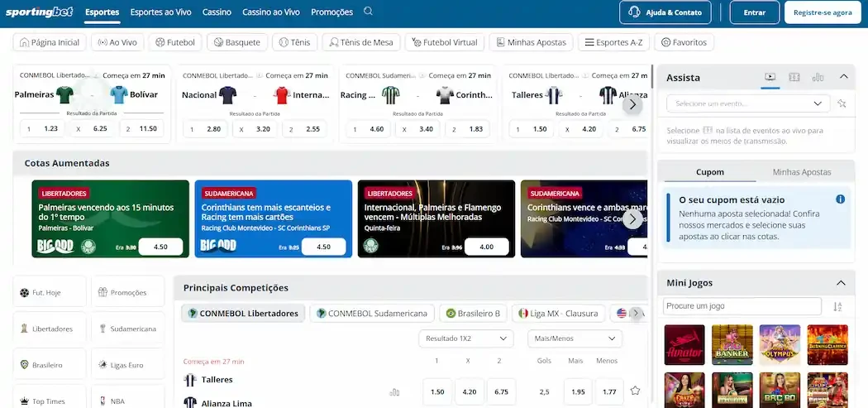This screenshot has width=868, height=408.
Task: Select the Basquete shortcut
Action: coord(237,42)
